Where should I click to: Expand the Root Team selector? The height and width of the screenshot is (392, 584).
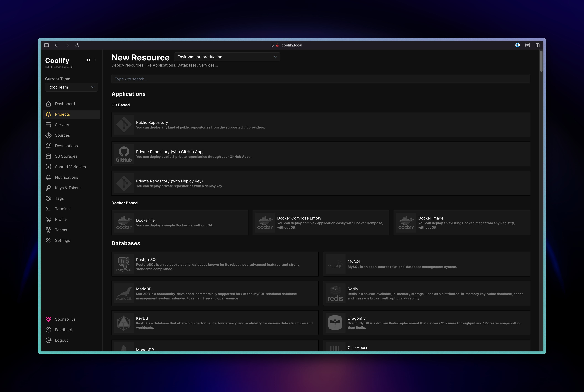click(71, 87)
